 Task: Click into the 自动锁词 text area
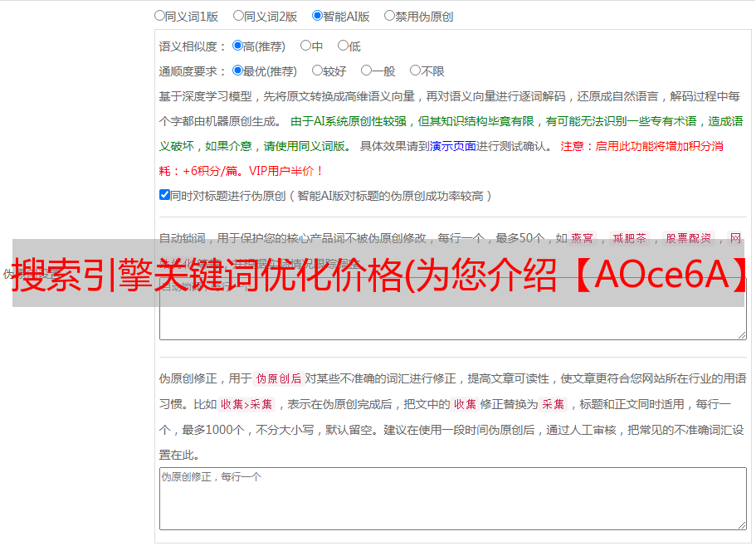pos(453,309)
